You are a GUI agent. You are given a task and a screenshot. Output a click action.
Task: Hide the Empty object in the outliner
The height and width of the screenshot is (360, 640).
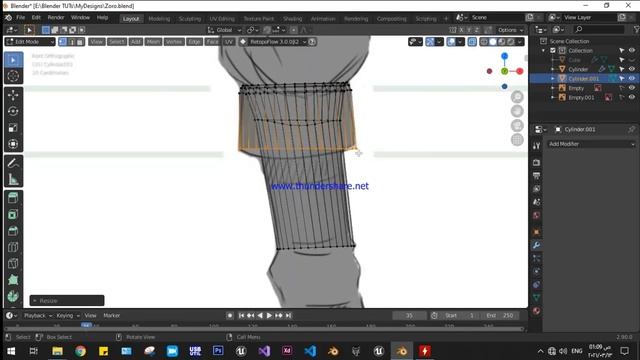(x=632, y=88)
